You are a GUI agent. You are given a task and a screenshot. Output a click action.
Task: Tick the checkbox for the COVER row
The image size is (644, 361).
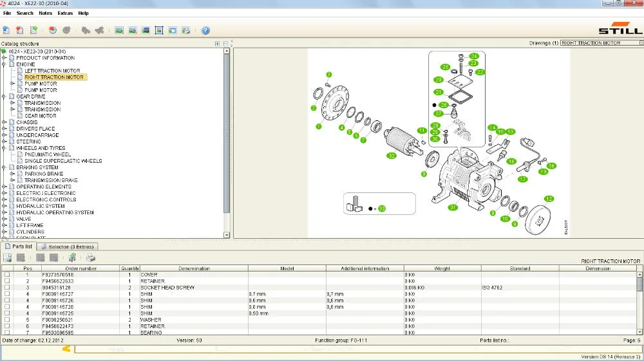[x=7, y=275]
